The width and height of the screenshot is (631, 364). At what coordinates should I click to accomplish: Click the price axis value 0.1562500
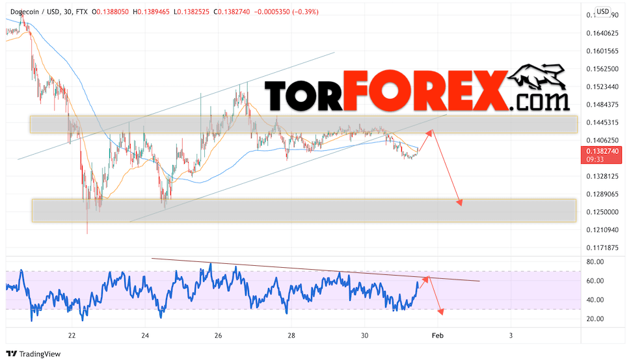602,69
